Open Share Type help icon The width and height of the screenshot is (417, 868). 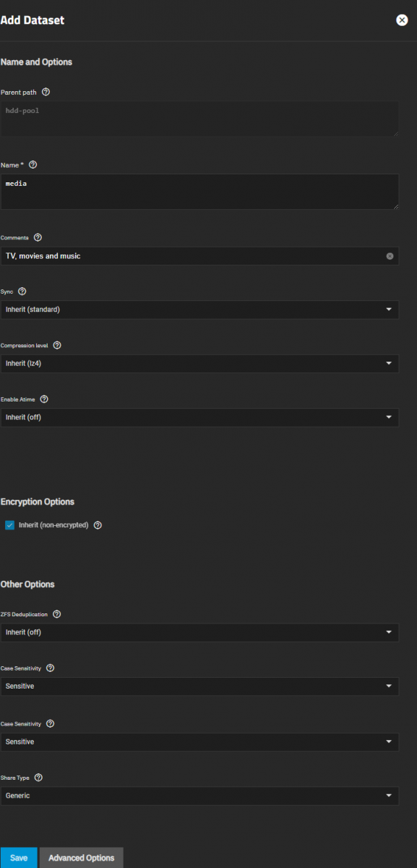coord(38,778)
